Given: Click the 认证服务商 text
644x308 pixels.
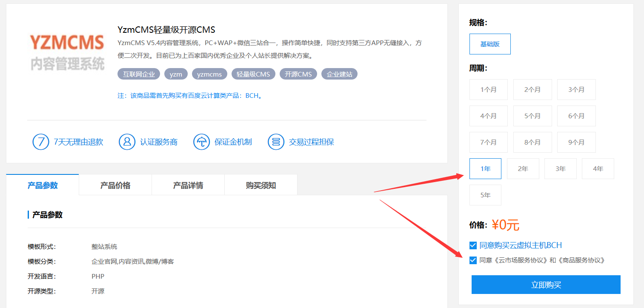Looking at the screenshot, I should click(159, 142).
